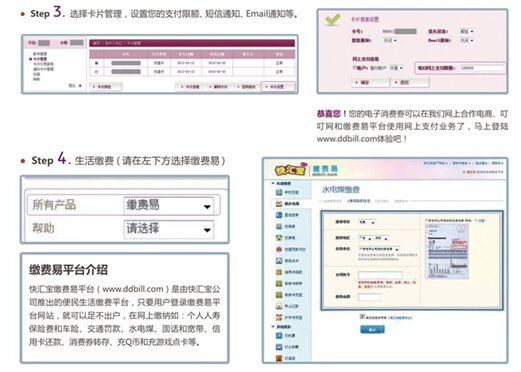Select the highlighted 缴水电煤 sidebar icon
Viewport: 521px width, 372px height.
click(279, 203)
